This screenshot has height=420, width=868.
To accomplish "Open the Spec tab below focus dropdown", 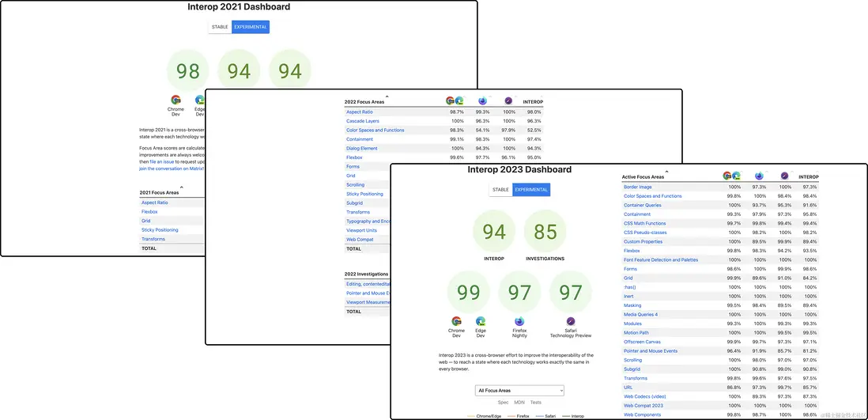I will pos(504,403).
